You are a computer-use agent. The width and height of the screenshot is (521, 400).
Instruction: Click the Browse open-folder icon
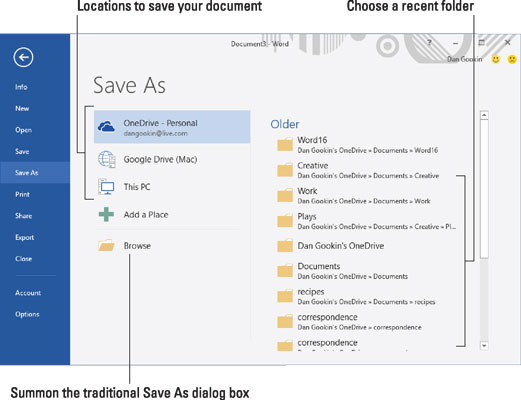pyautogui.click(x=106, y=245)
